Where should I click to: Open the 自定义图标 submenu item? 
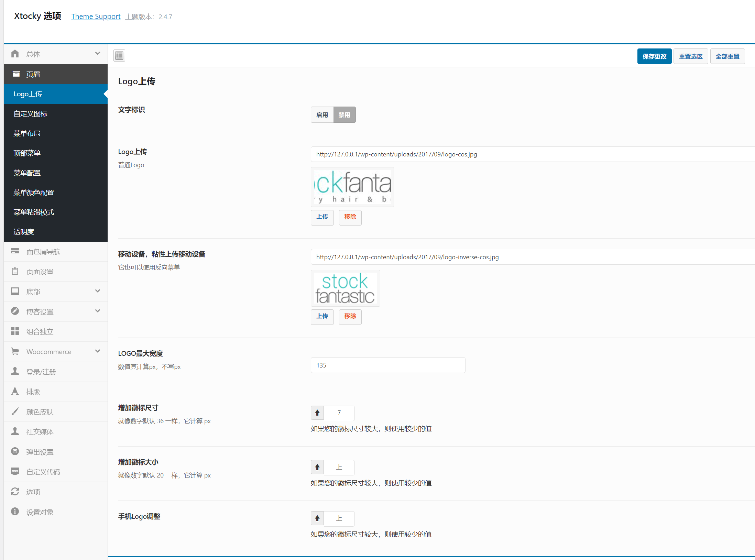(x=56, y=114)
